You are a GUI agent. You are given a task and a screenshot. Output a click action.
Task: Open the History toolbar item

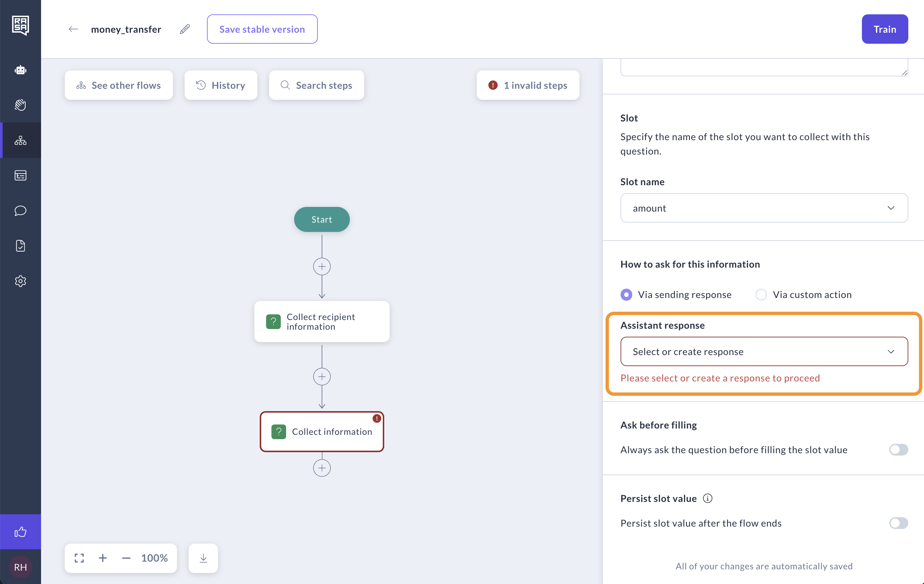click(x=221, y=85)
